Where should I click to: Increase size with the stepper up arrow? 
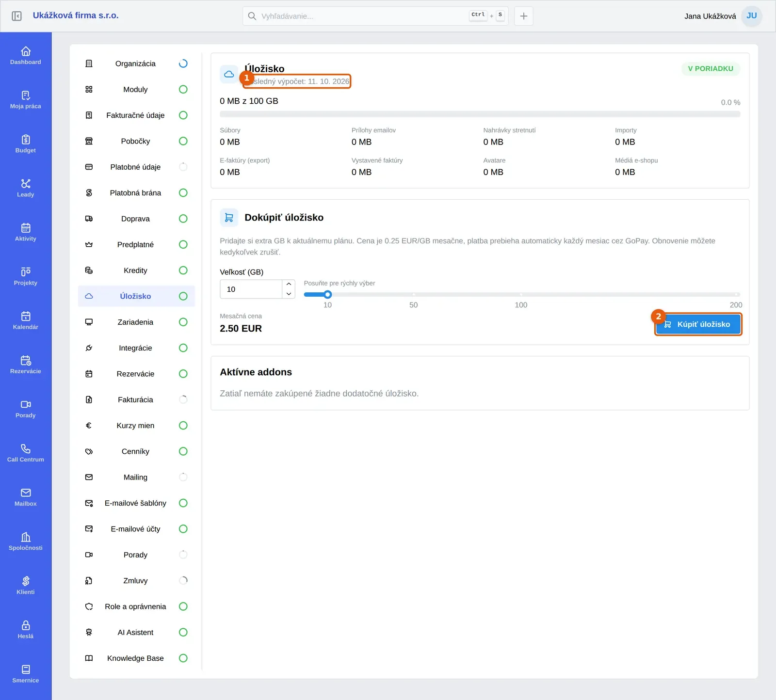289,284
